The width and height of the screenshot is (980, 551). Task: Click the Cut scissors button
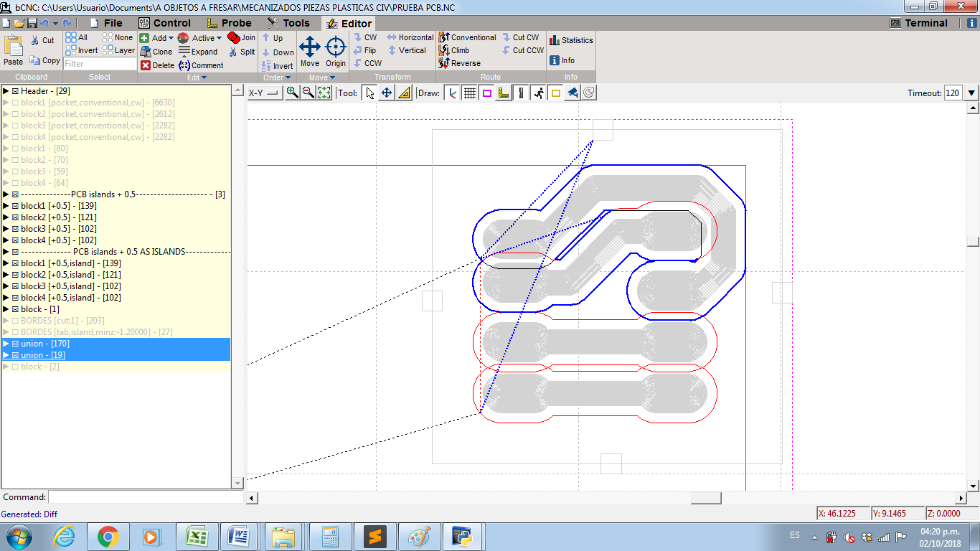[42, 40]
